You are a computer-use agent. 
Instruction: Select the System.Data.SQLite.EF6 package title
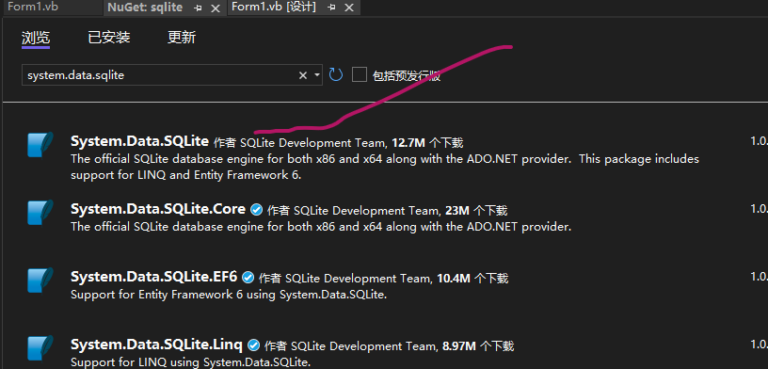click(x=154, y=277)
